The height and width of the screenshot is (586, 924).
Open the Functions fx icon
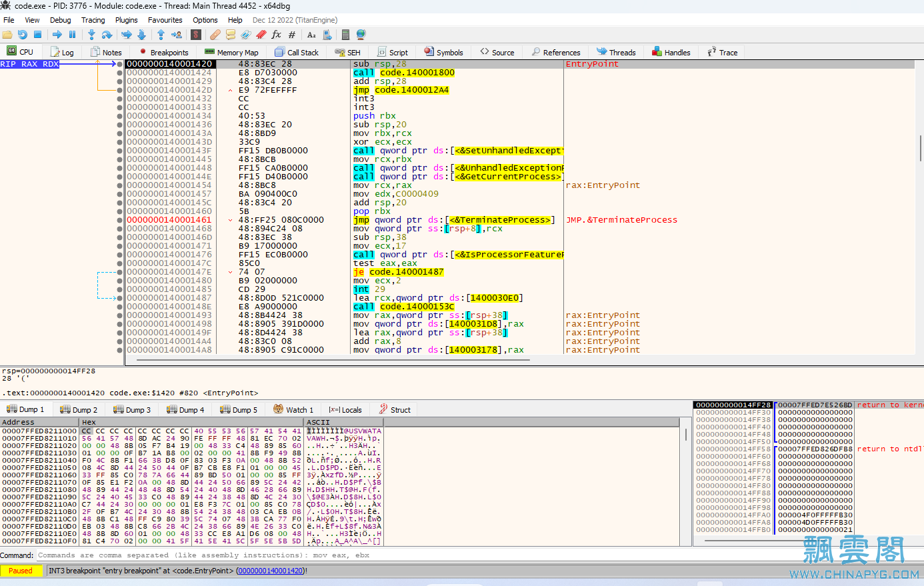click(277, 35)
